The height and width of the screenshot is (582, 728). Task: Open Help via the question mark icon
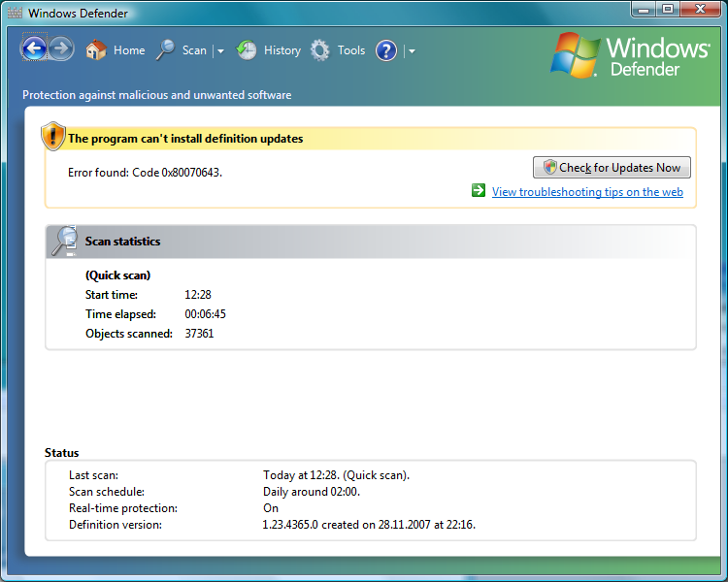pos(386,50)
